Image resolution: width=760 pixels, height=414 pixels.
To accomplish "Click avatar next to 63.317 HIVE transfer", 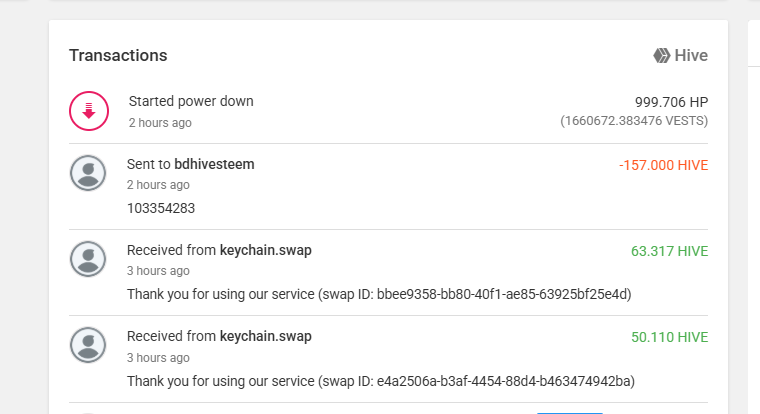I will pos(88,259).
